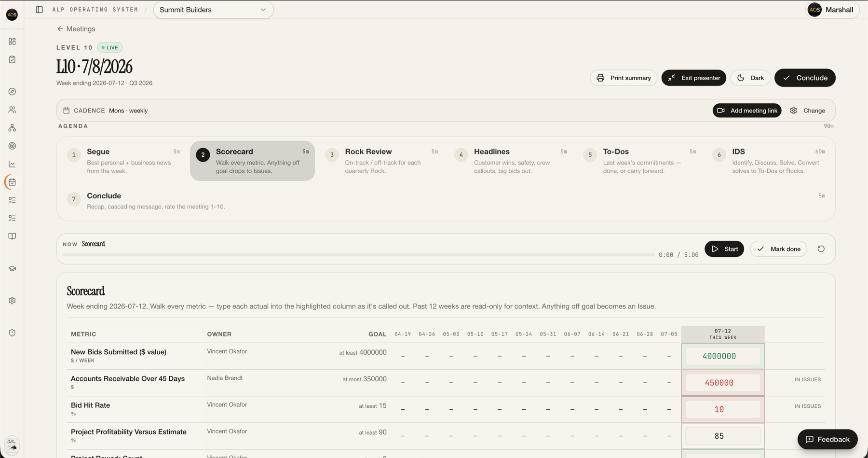The image size is (868, 458).
Task: Change the meeting cadence settings
Action: point(808,111)
